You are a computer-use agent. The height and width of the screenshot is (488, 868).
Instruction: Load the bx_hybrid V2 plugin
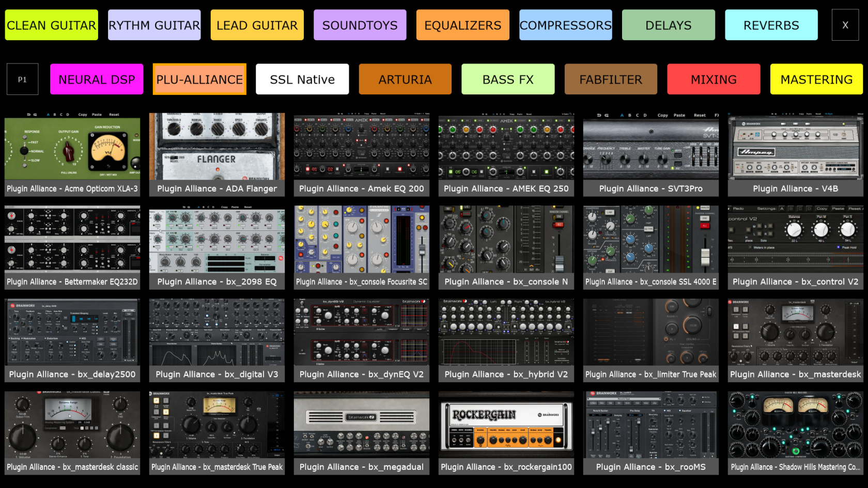[506, 340]
